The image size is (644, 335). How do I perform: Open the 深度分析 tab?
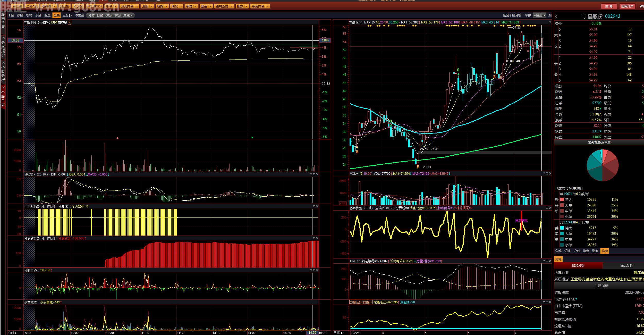click(626, 265)
